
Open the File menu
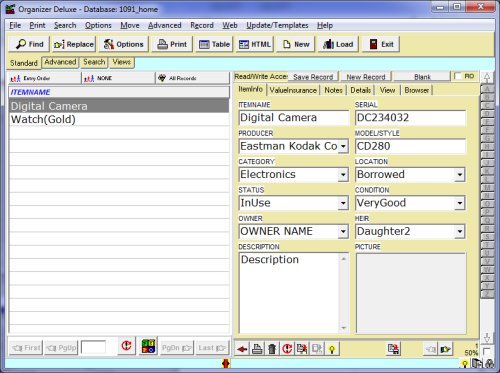(15, 25)
